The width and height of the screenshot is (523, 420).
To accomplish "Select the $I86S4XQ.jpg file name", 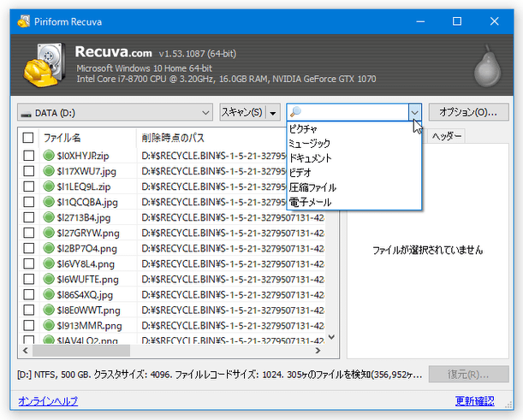I will 85,294.
